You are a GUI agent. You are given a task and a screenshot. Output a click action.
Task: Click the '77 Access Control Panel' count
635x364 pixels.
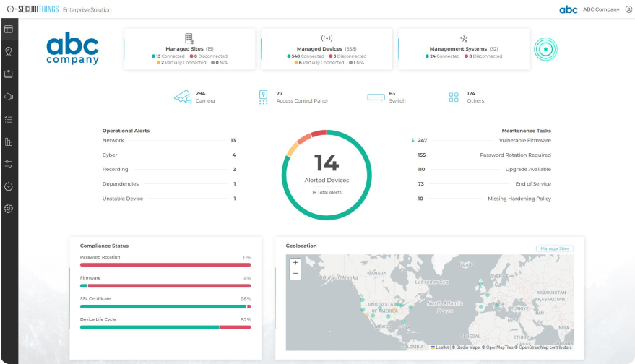tap(302, 97)
